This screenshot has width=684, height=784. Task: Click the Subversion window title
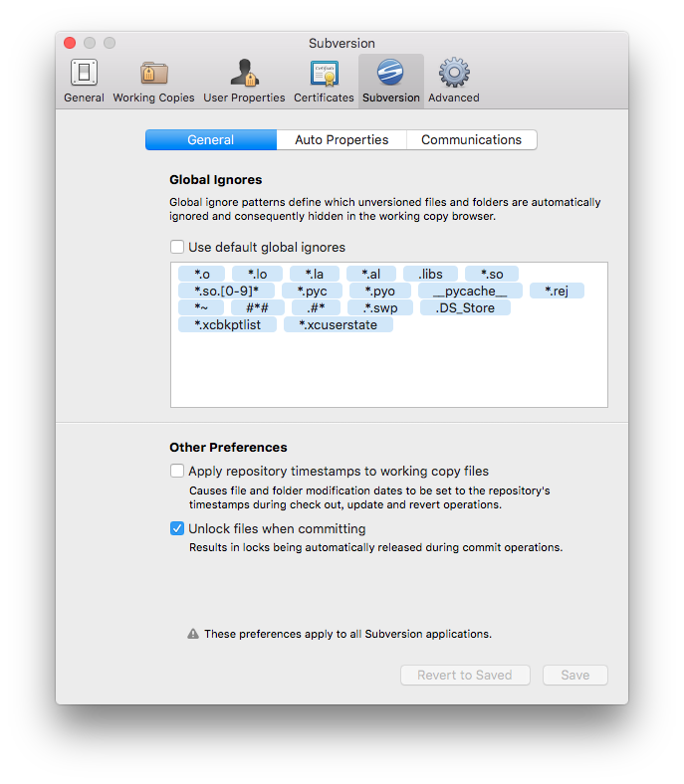coord(342,44)
